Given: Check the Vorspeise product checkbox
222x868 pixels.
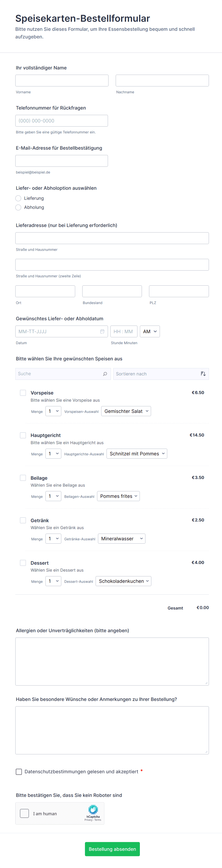Looking at the screenshot, I should click(x=23, y=393).
